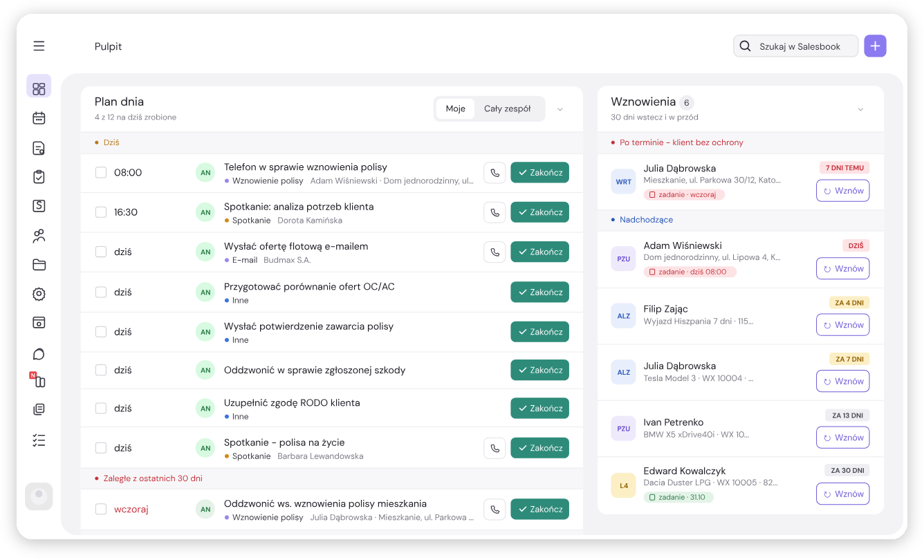Tick the checkbox for 'Przygotować porównanie ofert OC/AC'
This screenshot has height=560, width=924.
(x=101, y=292)
